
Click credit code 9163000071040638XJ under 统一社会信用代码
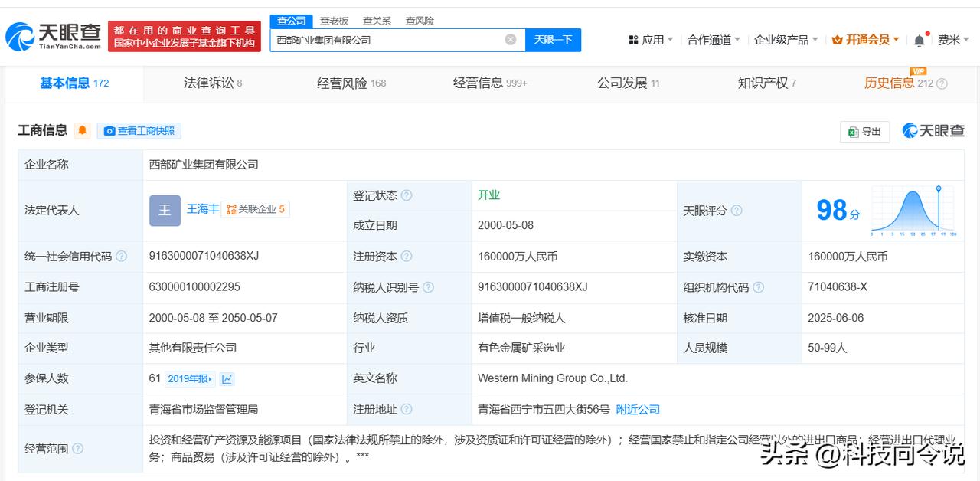click(204, 256)
